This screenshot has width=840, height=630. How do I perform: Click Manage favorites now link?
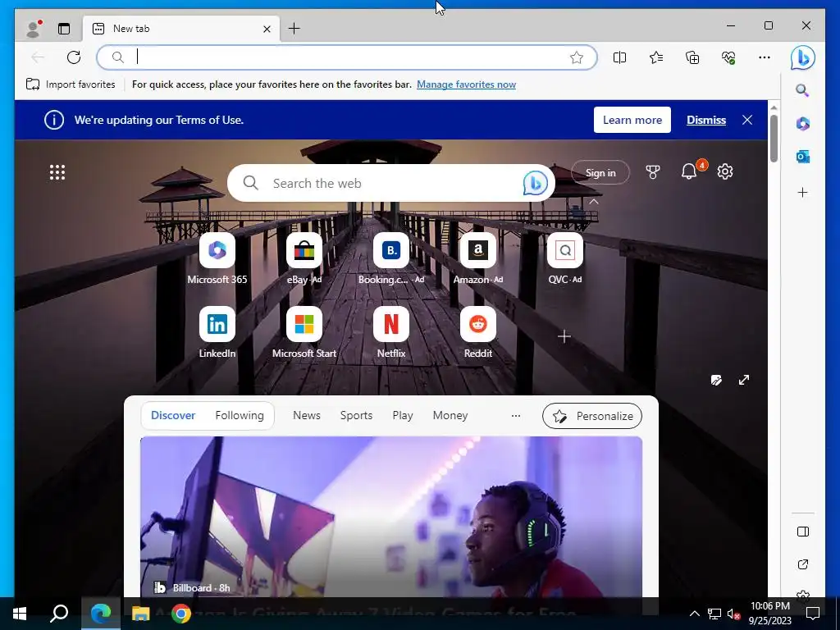466,84
